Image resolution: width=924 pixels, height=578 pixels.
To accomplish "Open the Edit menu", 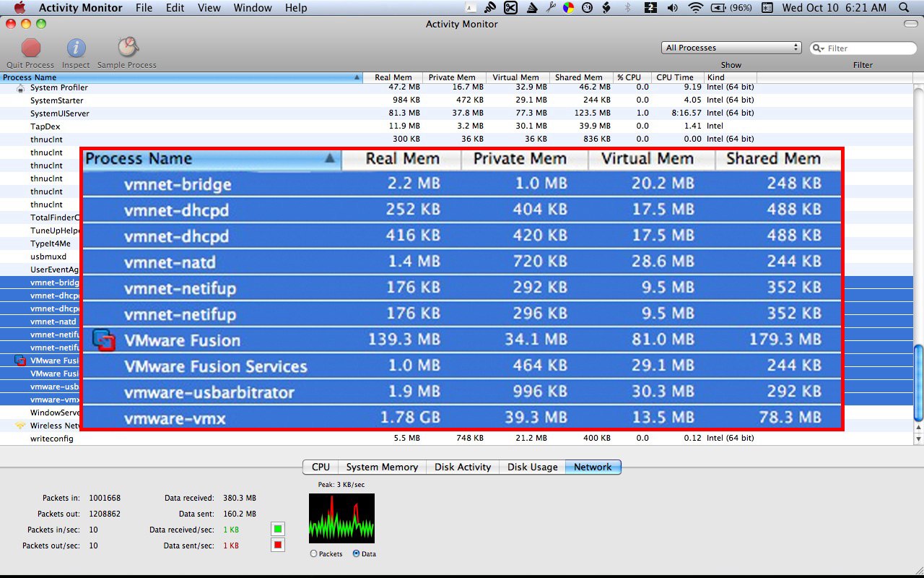I will [175, 8].
